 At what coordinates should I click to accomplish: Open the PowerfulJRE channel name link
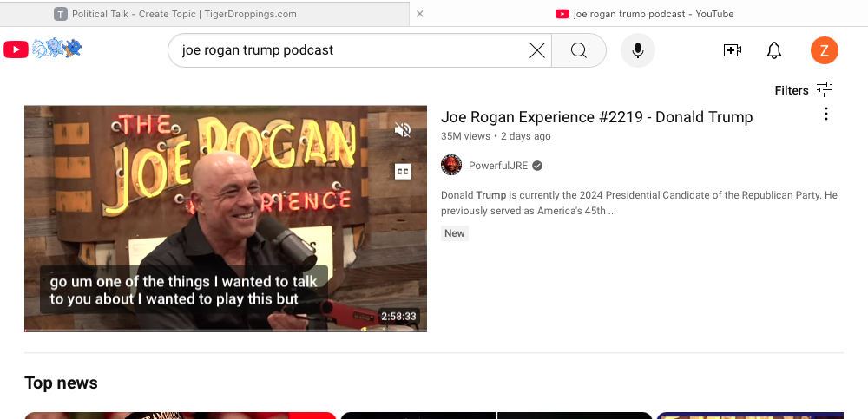pyautogui.click(x=498, y=166)
